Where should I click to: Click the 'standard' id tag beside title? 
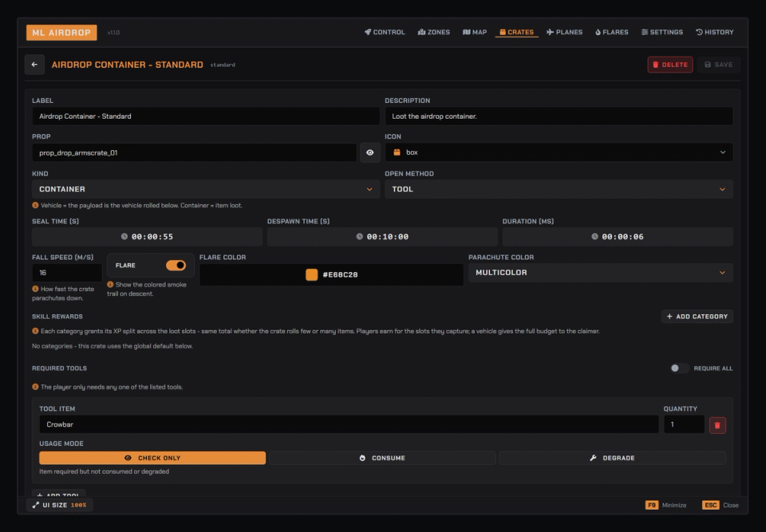click(223, 65)
